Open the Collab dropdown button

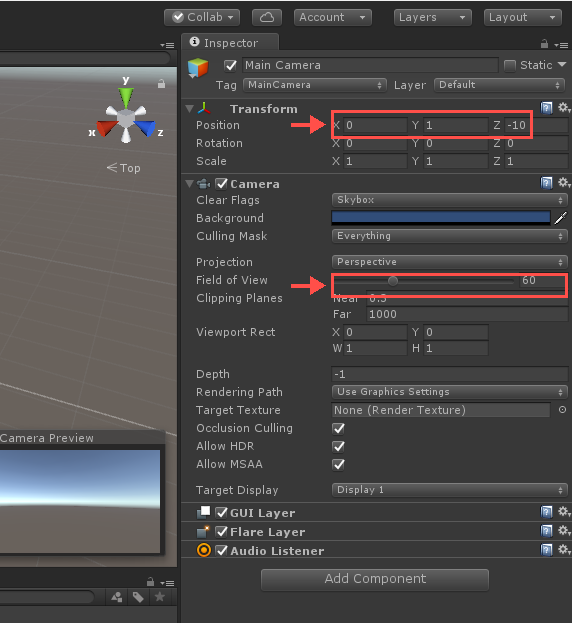[x=202, y=17]
